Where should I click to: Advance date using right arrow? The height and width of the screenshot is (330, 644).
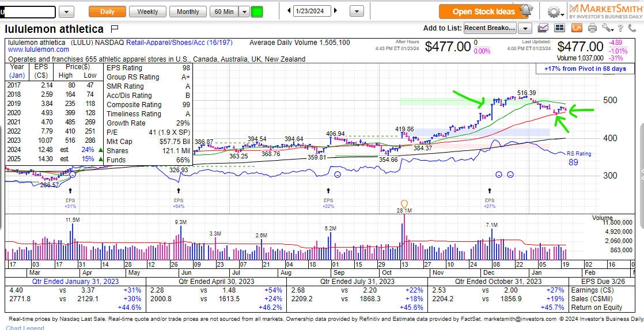point(336,11)
